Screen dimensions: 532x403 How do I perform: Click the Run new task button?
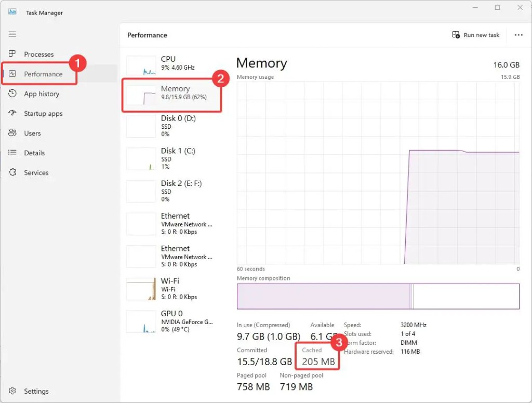(x=476, y=35)
